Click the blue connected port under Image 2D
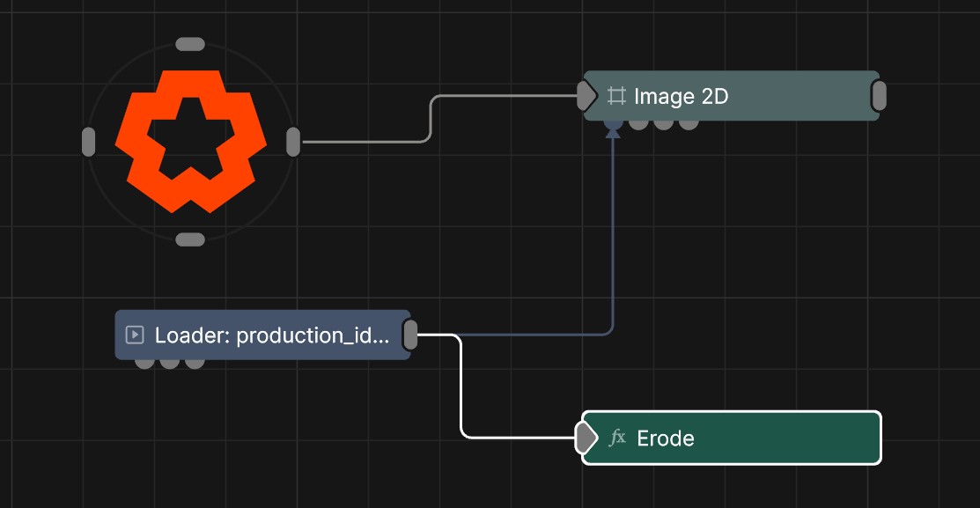 point(613,125)
